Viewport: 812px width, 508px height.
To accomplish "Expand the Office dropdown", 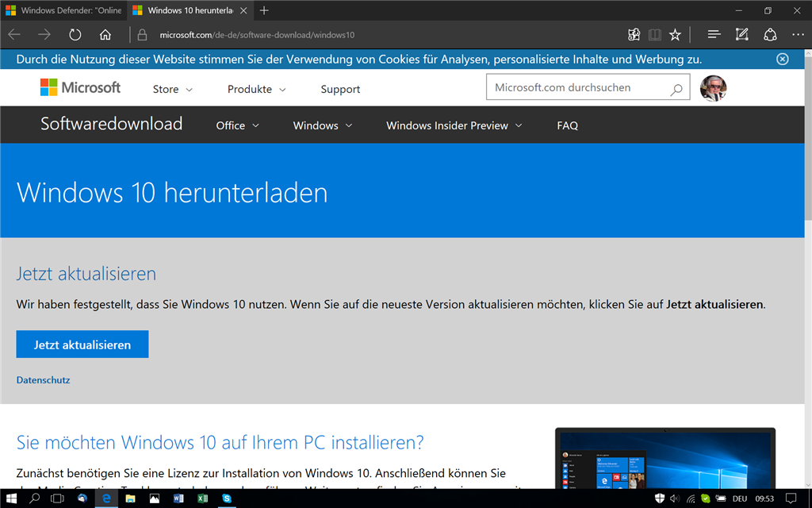I will point(237,125).
